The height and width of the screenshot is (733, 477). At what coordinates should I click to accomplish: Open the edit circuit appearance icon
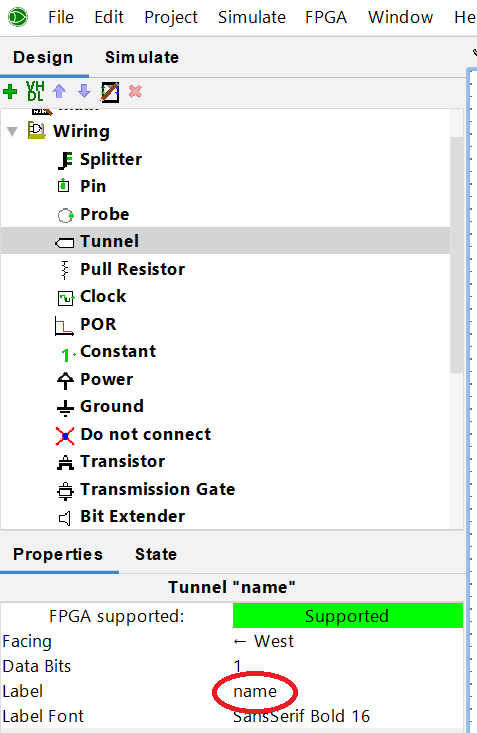pyautogui.click(x=110, y=92)
